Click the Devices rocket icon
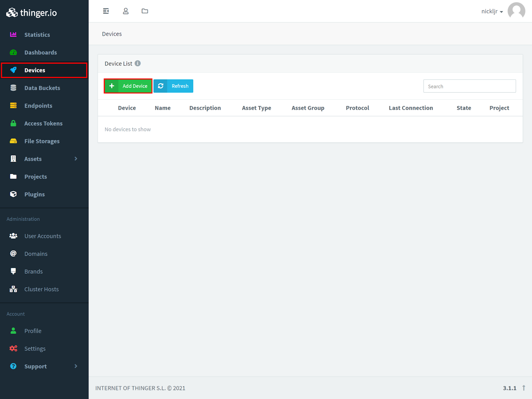The width and height of the screenshot is (532, 399). [13, 70]
